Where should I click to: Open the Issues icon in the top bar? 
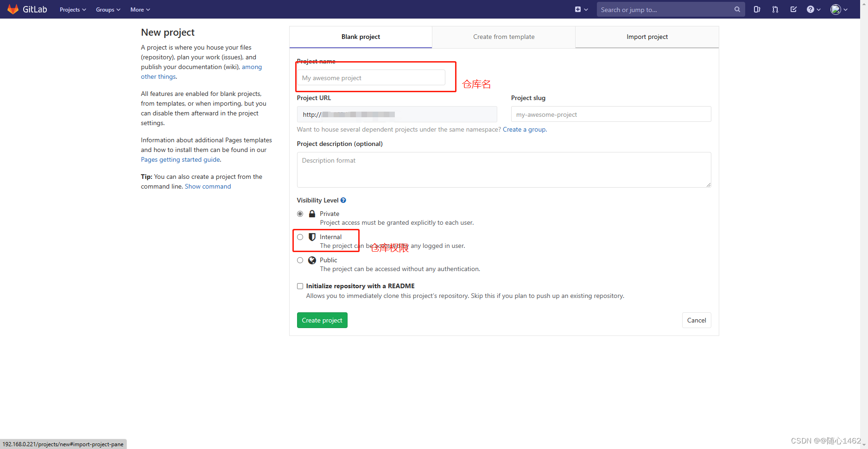[757, 9]
